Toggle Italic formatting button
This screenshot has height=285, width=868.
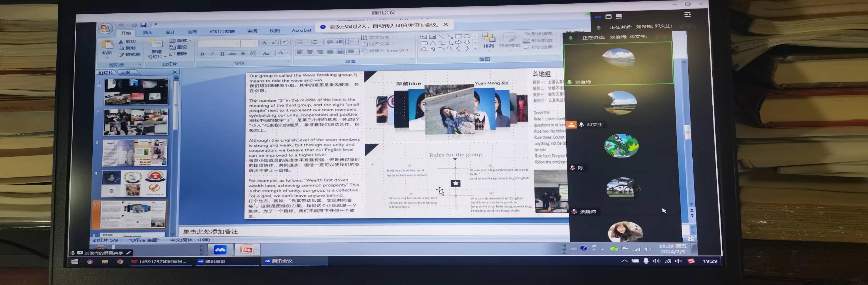point(212,54)
